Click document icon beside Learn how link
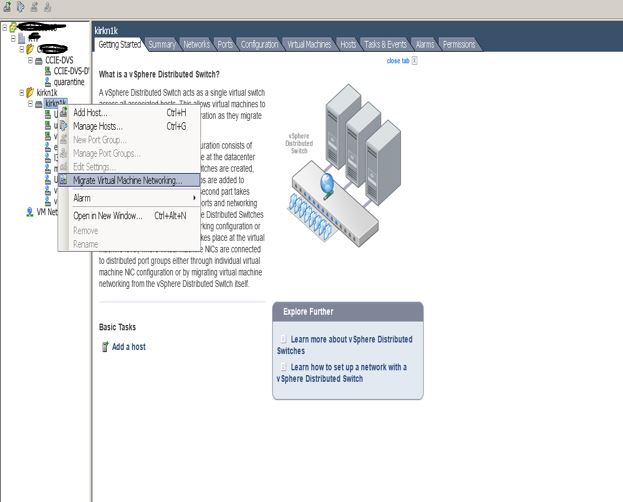Viewport: 623px width, 502px height. pos(283,367)
